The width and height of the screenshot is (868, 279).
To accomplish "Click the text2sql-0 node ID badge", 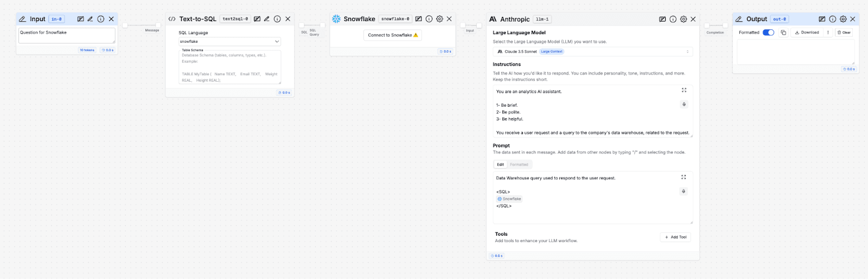I will click(x=235, y=19).
